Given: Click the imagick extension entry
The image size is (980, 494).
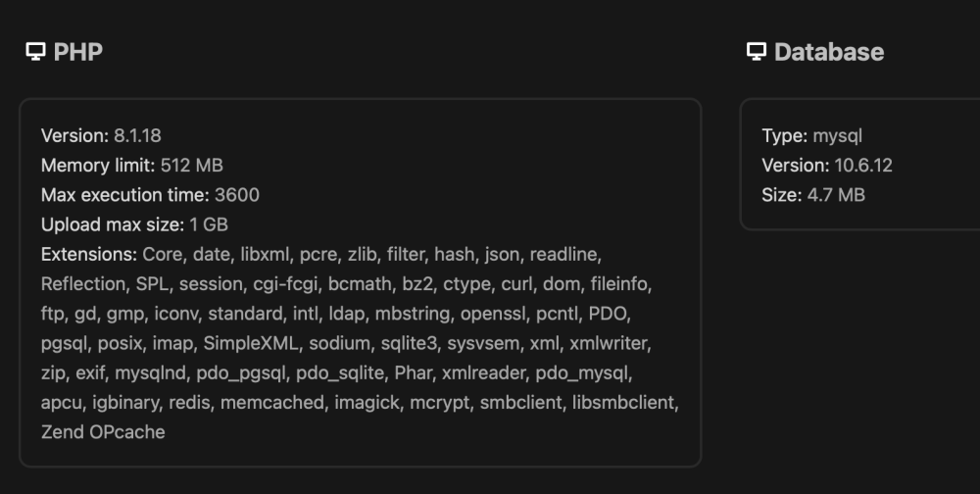Looking at the screenshot, I should [x=367, y=403].
